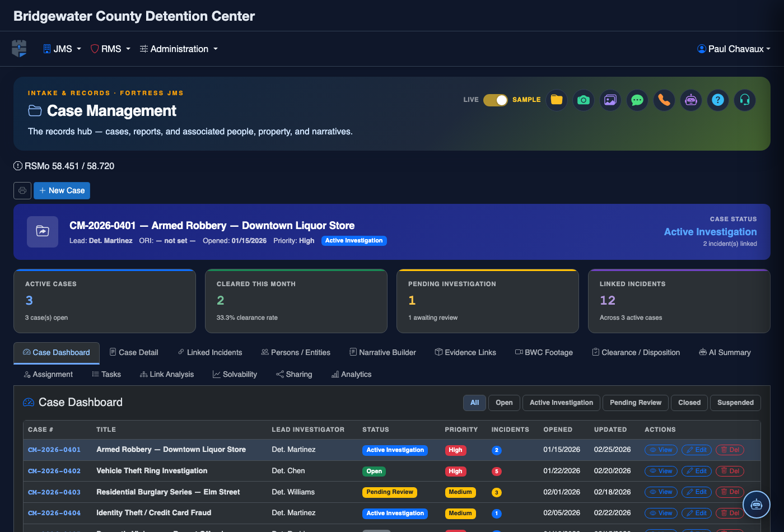Image resolution: width=784 pixels, height=532 pixels.
Task: Click the Fortress shield logo
Action: click(19, 49)
